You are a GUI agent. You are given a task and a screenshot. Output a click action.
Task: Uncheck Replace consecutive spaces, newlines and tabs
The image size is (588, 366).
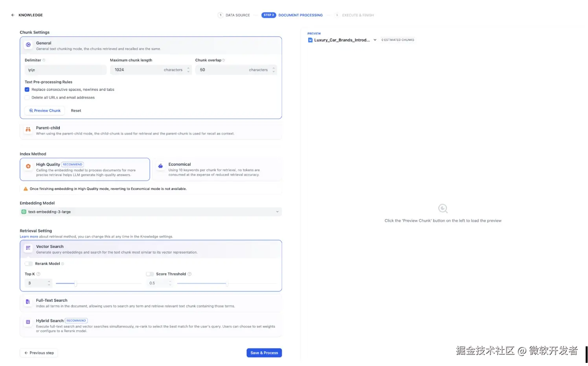tap(27, 90)
